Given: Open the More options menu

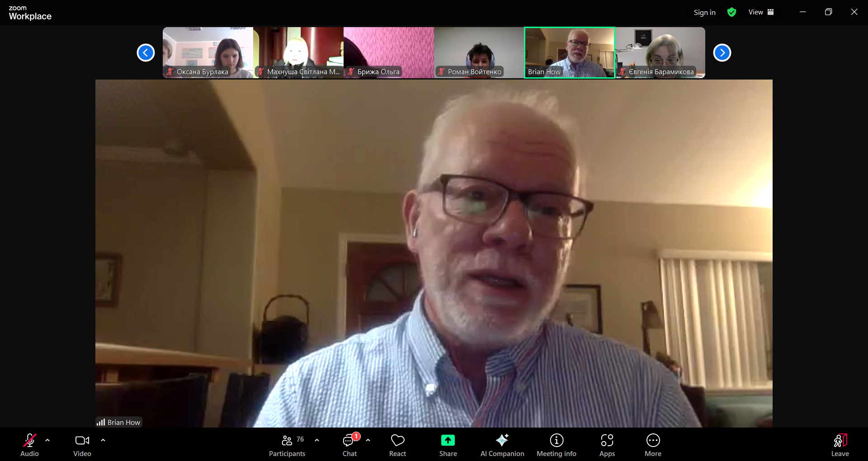Looking at the screenshot, I should point(653,445).
